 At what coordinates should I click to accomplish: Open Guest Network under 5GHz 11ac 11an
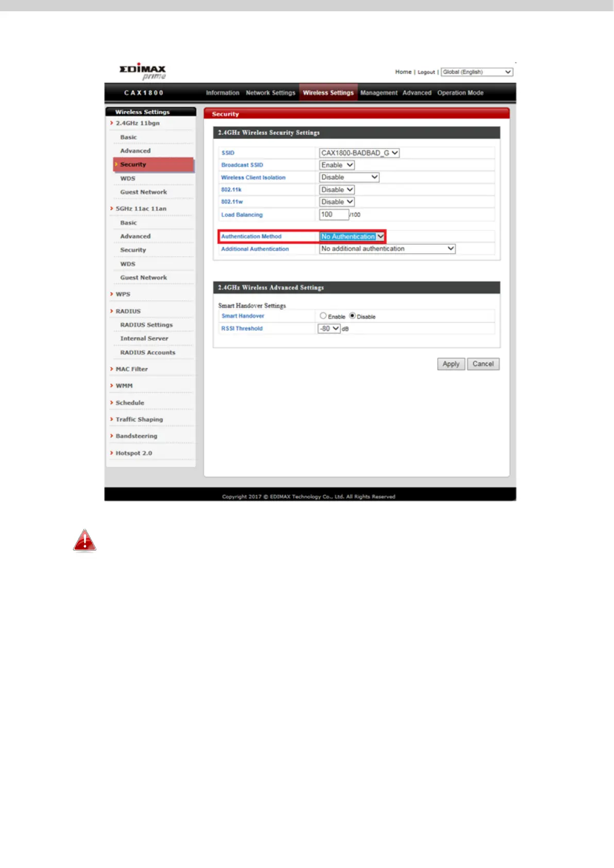[x=144, y=278]
